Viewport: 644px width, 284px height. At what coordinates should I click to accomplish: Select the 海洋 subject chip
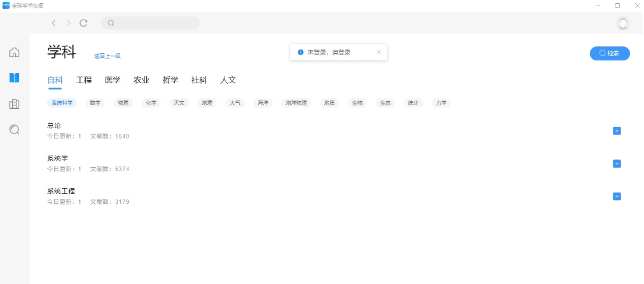(263, 103)
